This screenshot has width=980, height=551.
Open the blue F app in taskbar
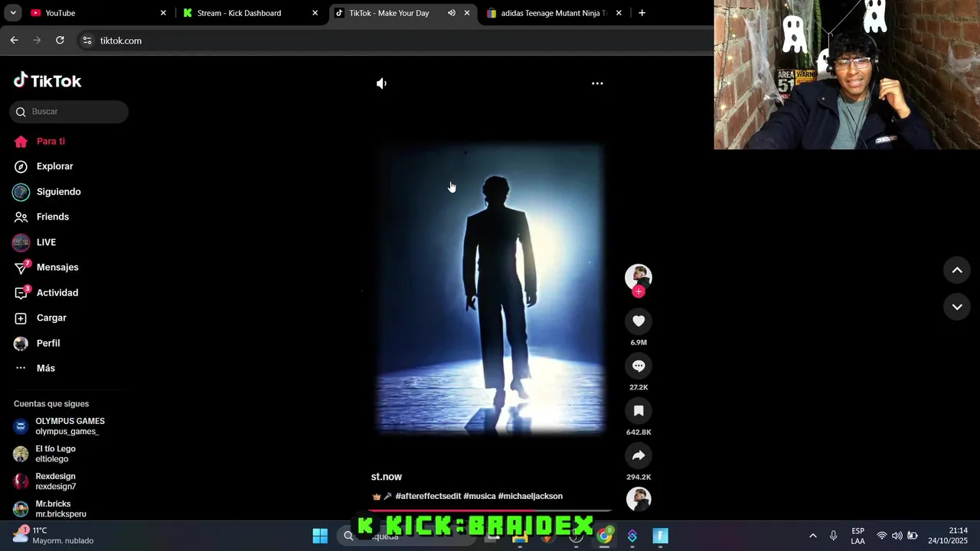(x=661, y=536)
